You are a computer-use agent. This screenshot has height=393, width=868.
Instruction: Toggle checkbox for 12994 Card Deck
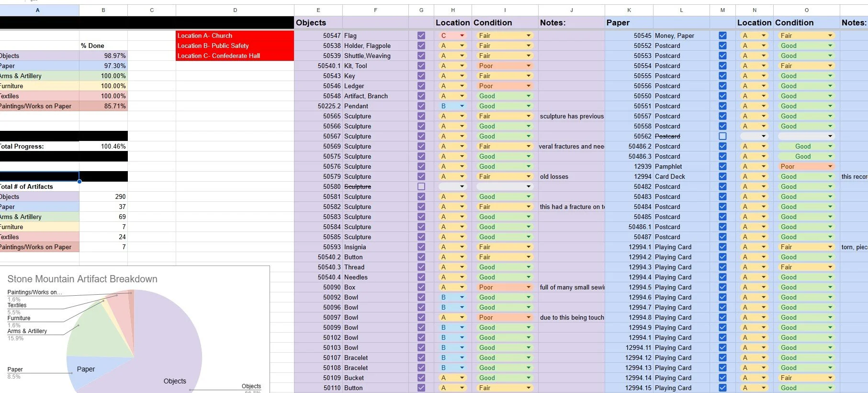722,176
